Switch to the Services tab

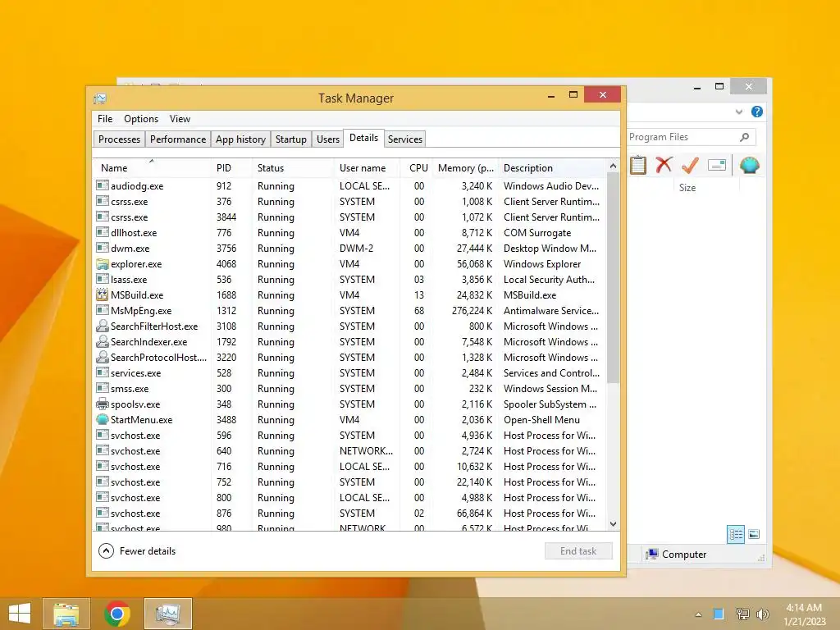tap(405, 139)
